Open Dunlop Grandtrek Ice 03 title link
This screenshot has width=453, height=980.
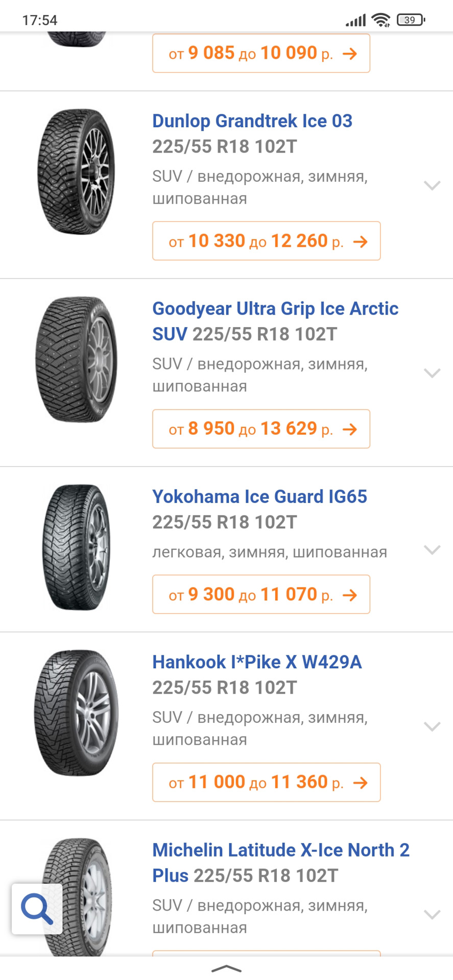pos(252,121)
